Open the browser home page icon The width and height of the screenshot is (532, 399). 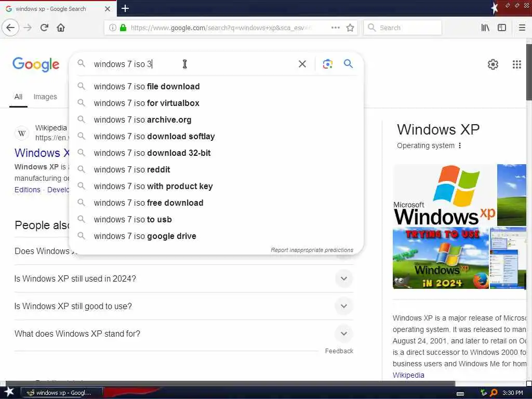click(x=61, y=28)
